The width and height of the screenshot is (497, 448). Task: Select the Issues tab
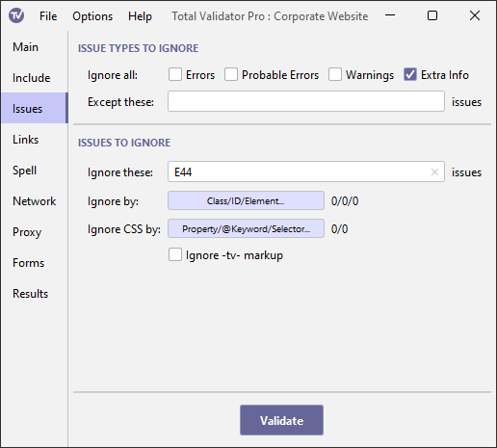35,109
